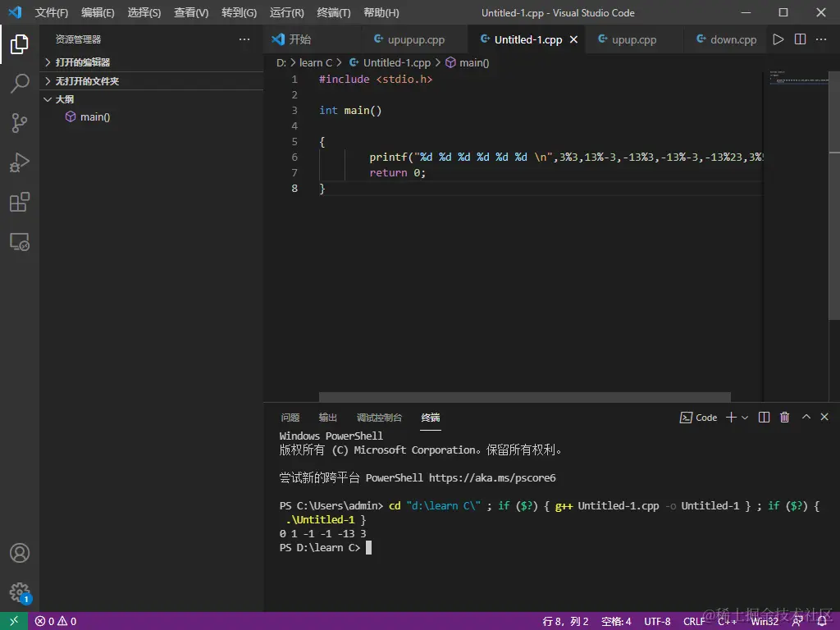Run the code with the play button
This screenshot has height=630, width=840.
(778, 39)
